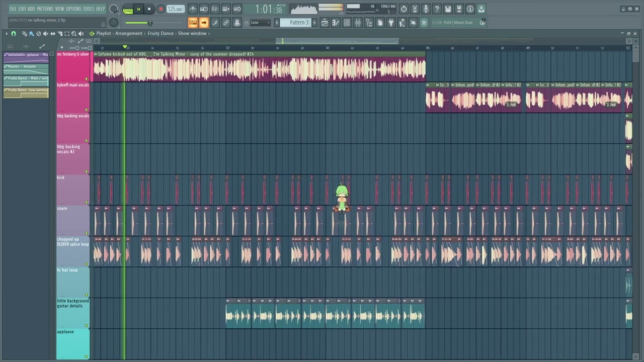Toggle mute on kyleeff main vocals track
The image size is (644, 362).
pos(87,110)
